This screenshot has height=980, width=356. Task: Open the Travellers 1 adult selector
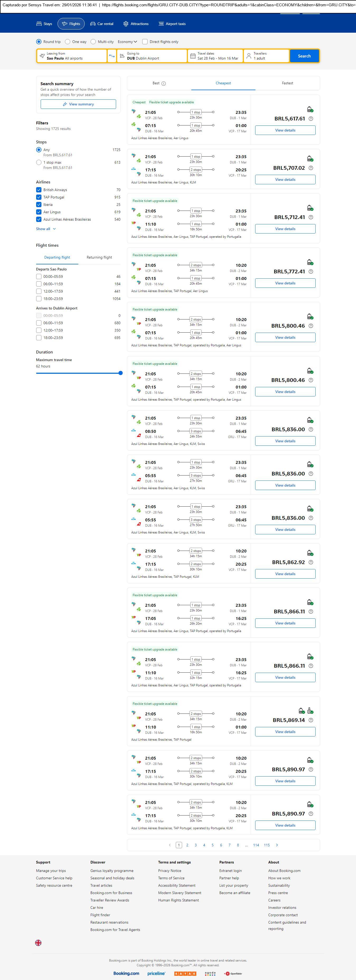click(x=266, y=56)
